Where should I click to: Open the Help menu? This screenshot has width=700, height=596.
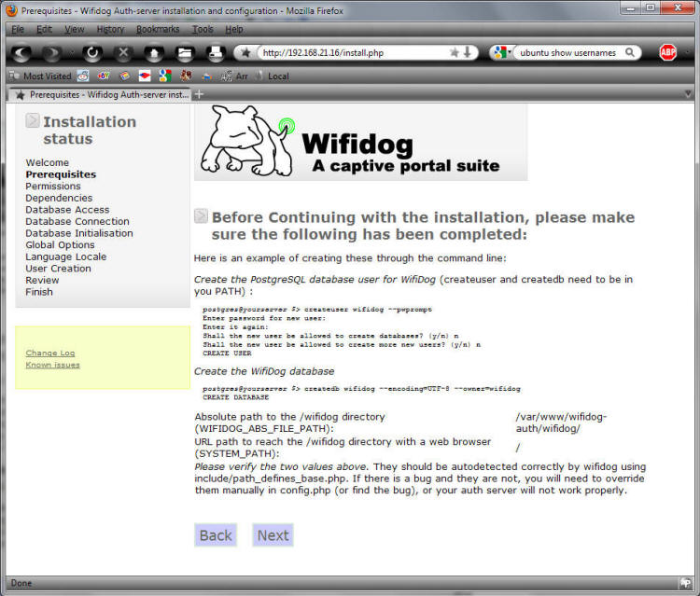234,30
